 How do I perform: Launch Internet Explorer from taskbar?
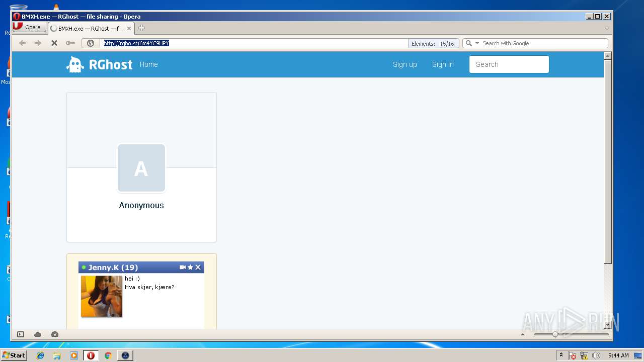pos(40,355)
